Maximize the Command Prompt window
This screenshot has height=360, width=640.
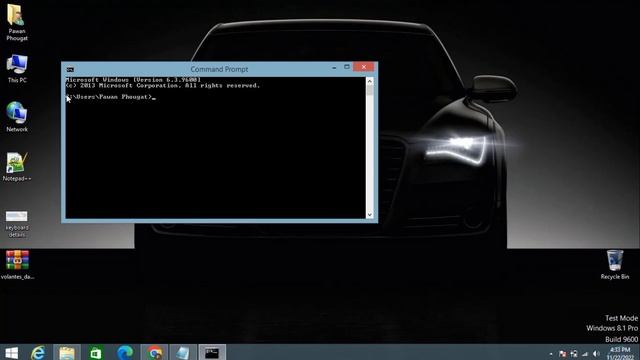[347, 67]
